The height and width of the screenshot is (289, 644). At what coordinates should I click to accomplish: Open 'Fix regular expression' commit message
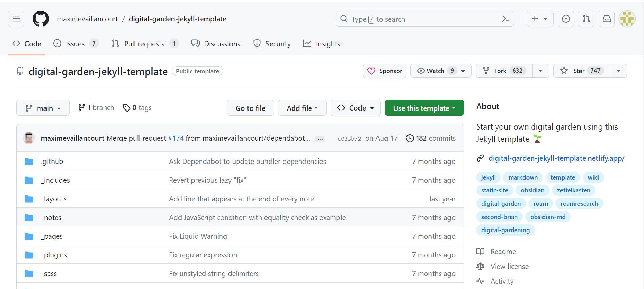pos(203,255)
